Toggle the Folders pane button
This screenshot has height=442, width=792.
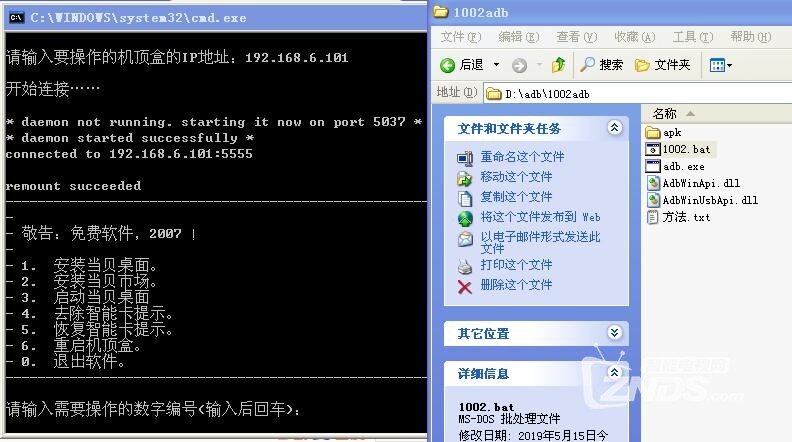(663, 65)
